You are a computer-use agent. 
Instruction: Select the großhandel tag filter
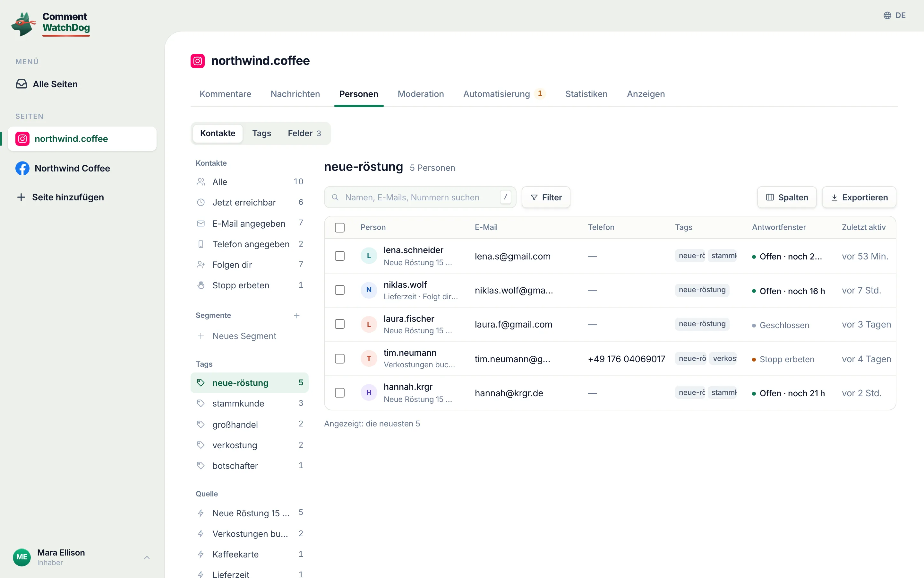coord(249,424)
